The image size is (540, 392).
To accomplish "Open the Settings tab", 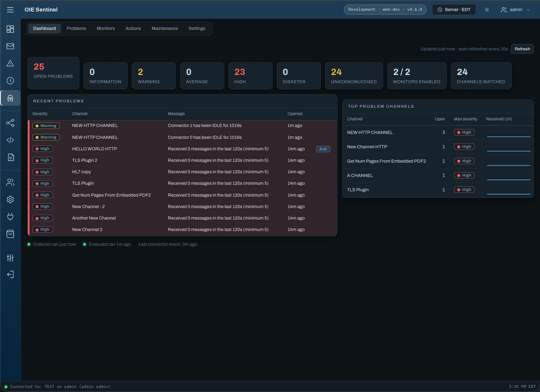I will (x=197, y=29).
